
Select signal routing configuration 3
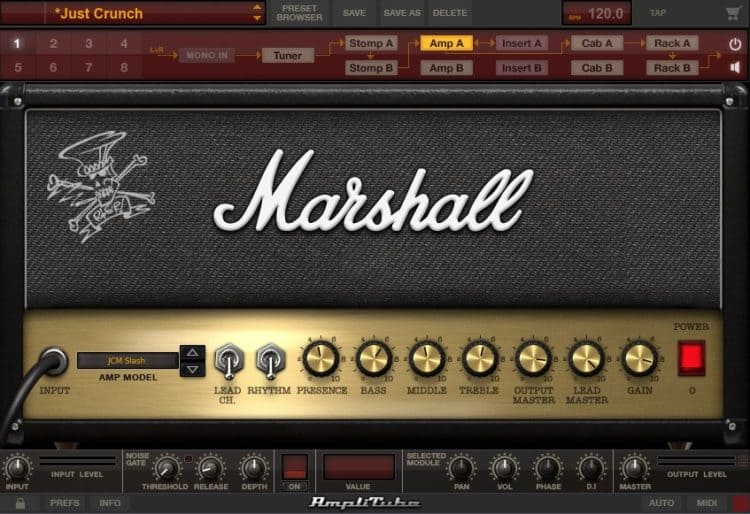[x=88, y=44]
